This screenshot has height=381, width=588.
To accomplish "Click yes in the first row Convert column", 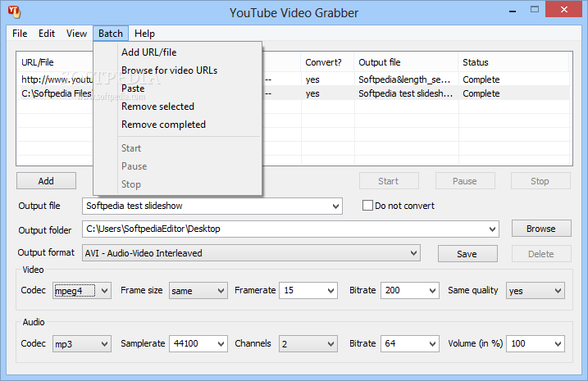I will 312,79.
